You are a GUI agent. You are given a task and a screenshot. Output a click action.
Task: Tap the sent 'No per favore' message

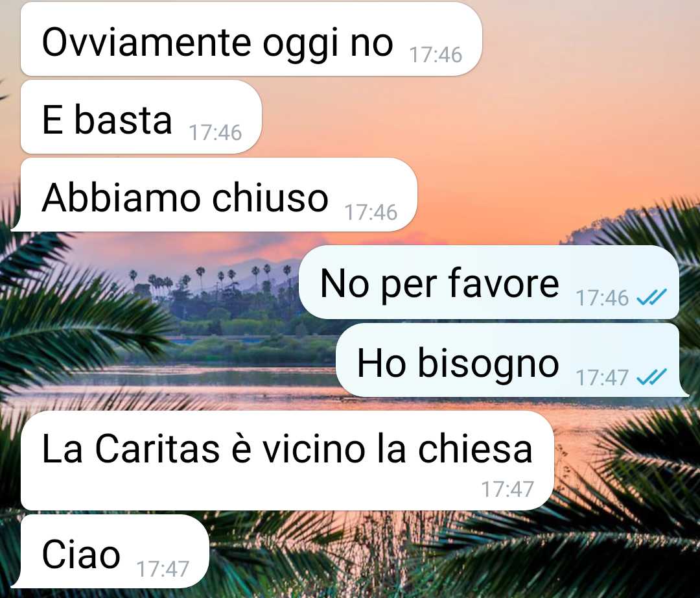click(489, 282)
